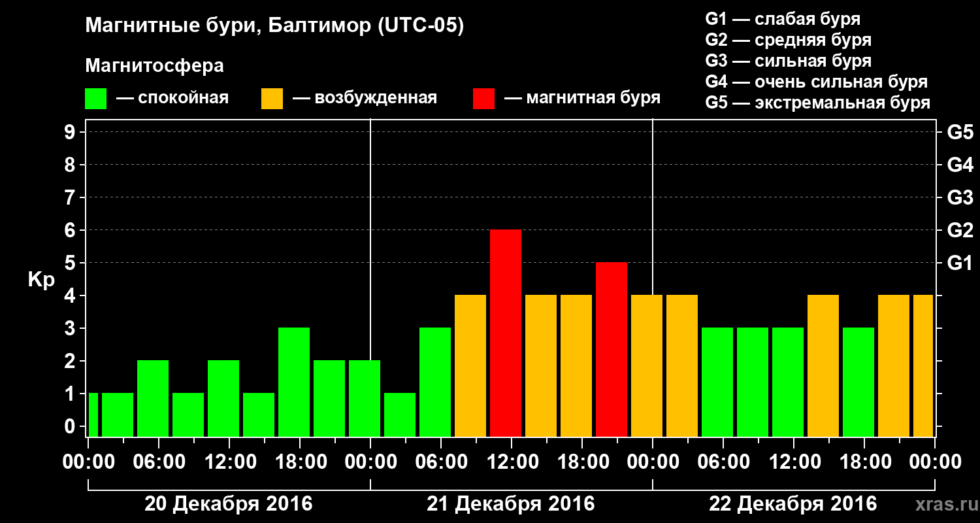Click the '18:00' time label above 20 Декабря
980x523 pixels.
tap(300, 462)
